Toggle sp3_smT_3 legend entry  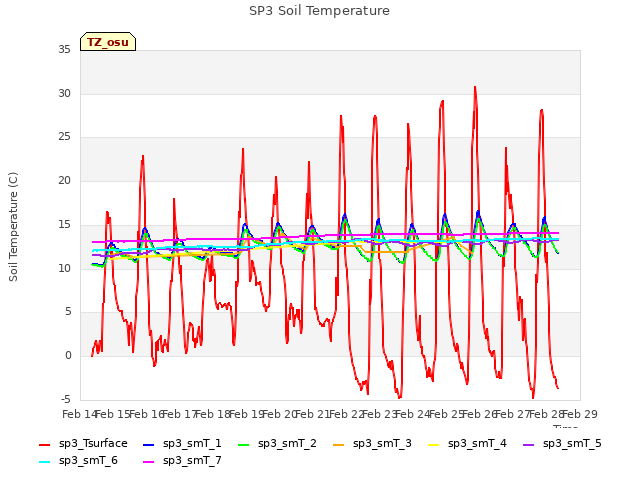[x=372, y=443]
